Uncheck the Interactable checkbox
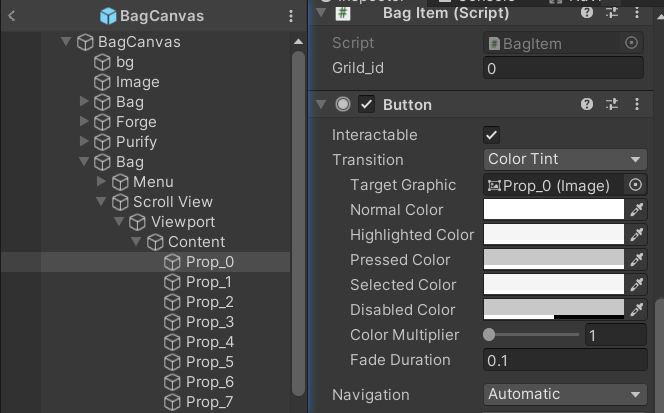 pos(491,135)
